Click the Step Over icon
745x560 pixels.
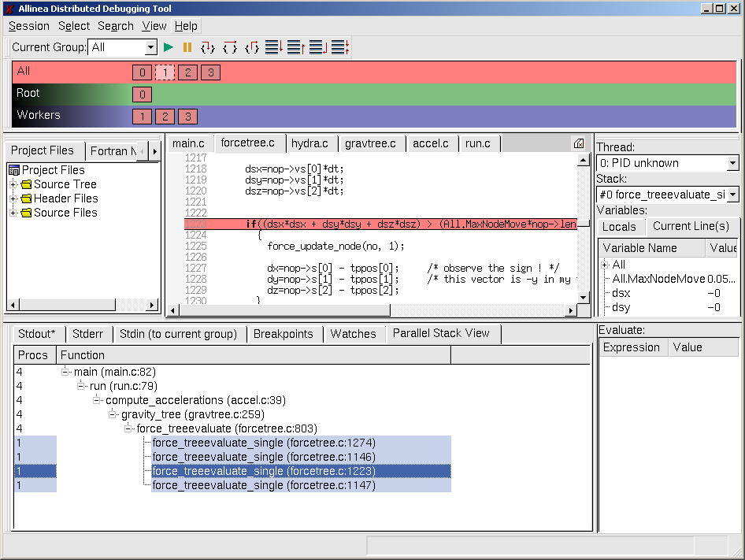tap(230, 47)
